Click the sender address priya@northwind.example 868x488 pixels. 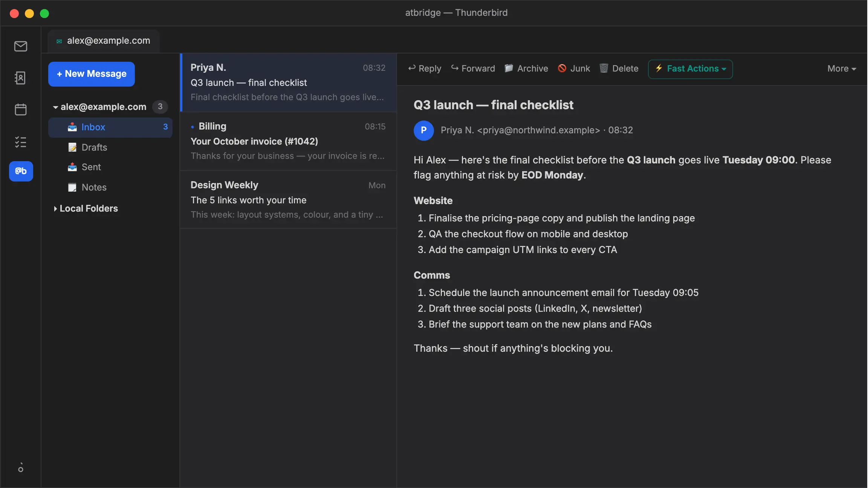pyautogui.click(x=538, y=130)
